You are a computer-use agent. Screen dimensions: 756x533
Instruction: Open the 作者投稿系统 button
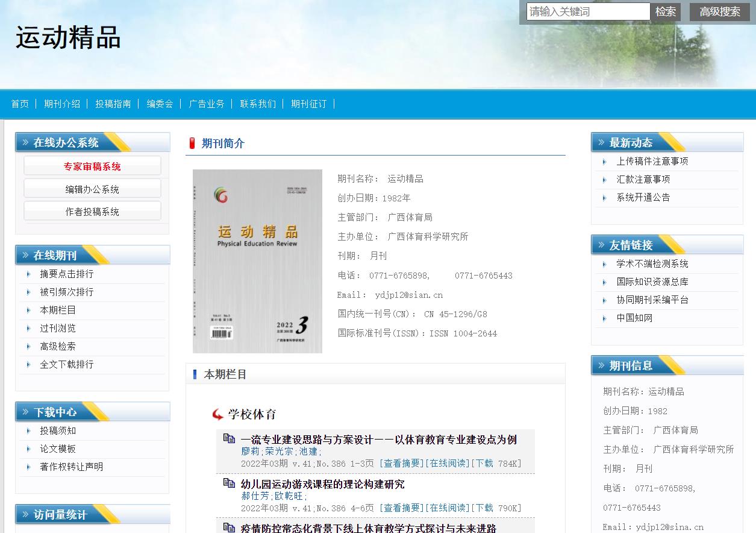coord(92,211)
